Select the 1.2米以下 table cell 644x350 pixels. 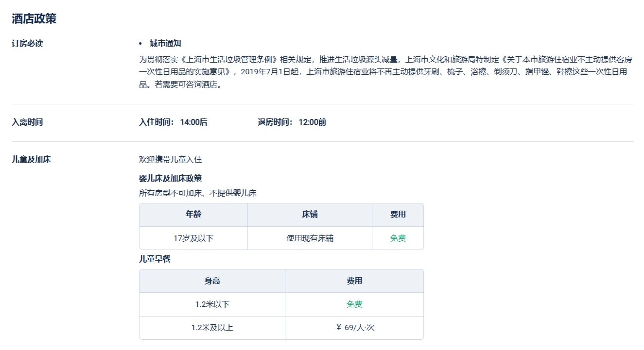[x=212, y=304]
